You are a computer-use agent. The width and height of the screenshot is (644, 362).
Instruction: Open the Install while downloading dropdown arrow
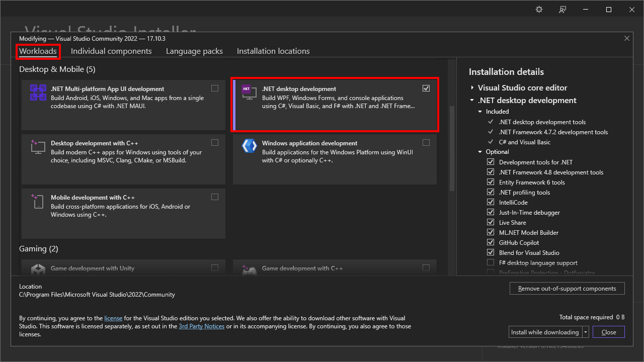pyautogui.click(x=586, y=332)
